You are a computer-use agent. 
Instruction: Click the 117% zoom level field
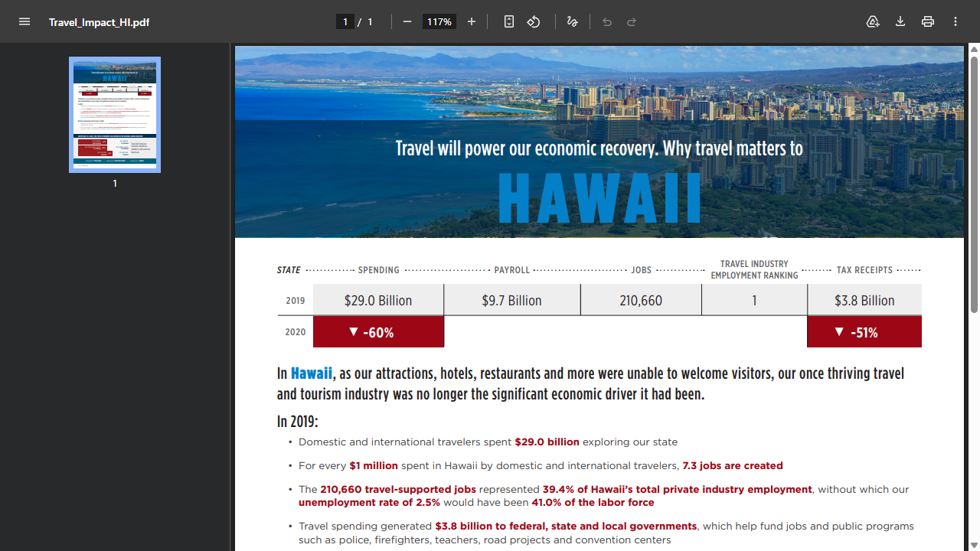point(439,21)
